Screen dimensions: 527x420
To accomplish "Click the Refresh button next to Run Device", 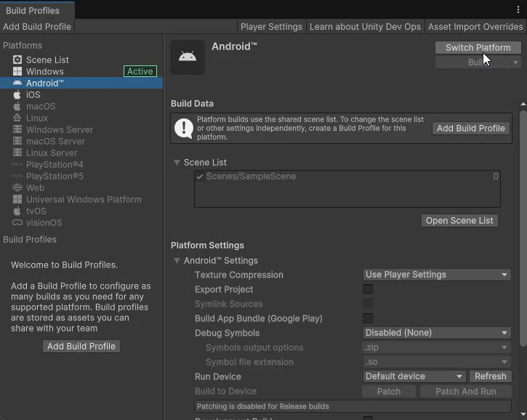I will (491, 376).
